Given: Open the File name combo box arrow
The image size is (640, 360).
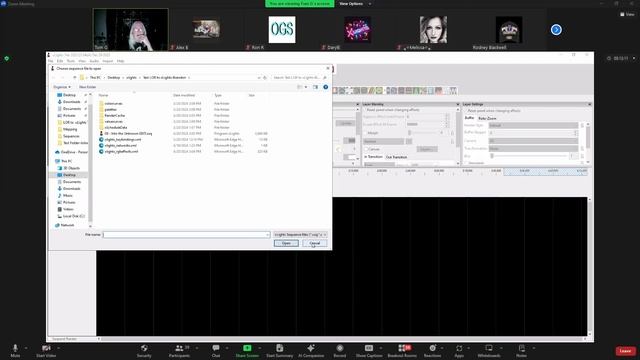Looking at the screenshot, I should (x=268, y=235).
